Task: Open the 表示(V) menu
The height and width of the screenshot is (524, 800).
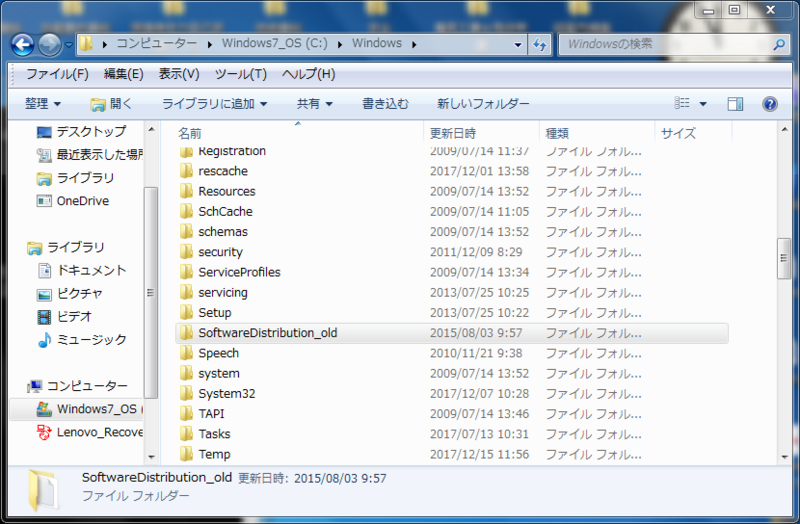Action: pyautogui.click(x=179, y=74)
